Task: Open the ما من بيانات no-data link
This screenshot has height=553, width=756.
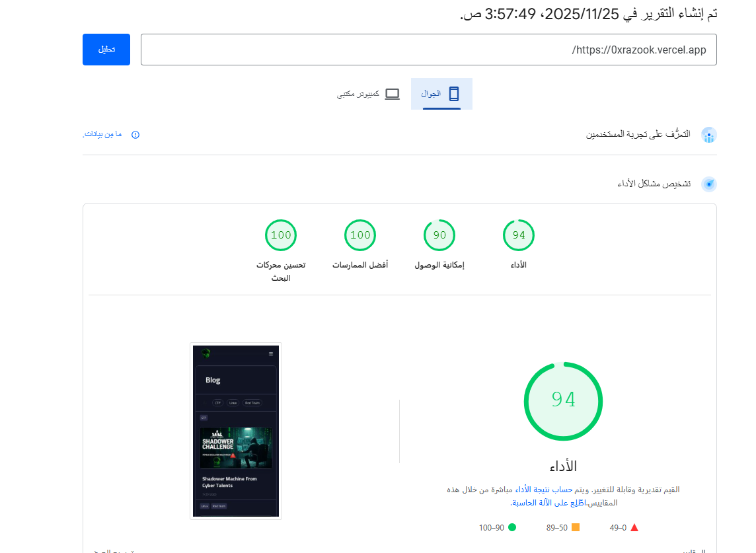Action: coord(102,135)
